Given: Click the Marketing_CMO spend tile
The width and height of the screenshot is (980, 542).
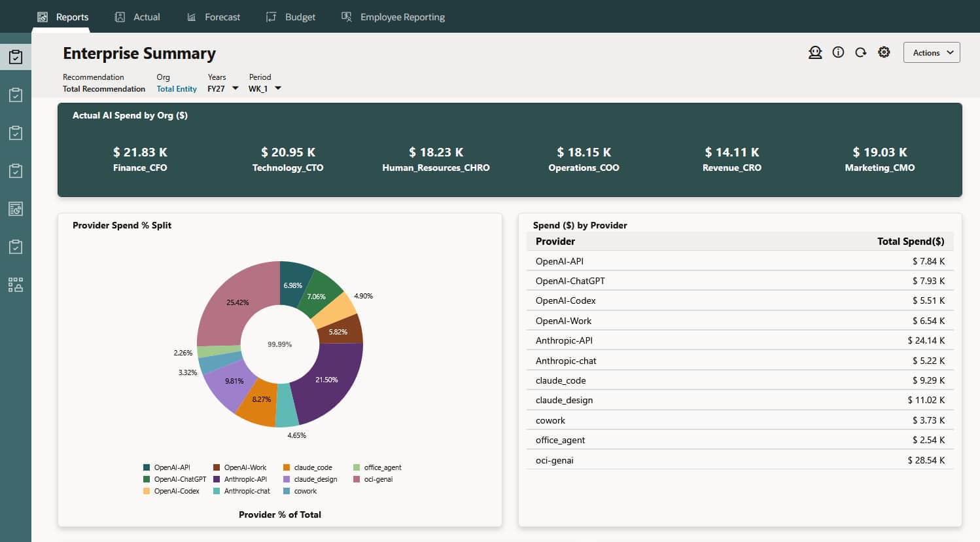Looking at the screenshot, I should [880, 159].
